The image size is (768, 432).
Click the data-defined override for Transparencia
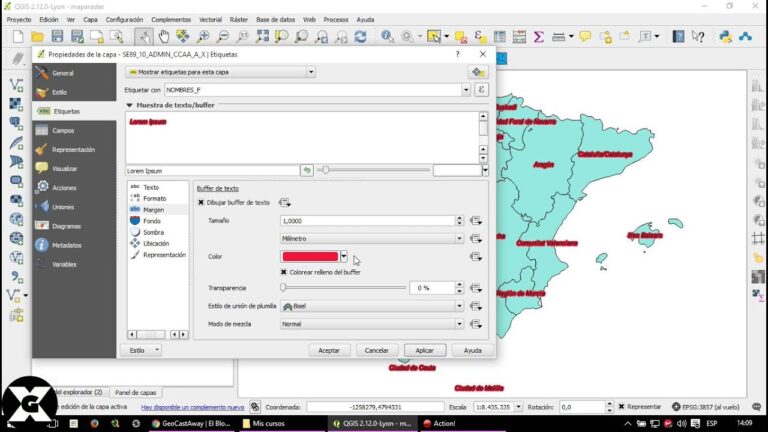[x=476, y=288]
